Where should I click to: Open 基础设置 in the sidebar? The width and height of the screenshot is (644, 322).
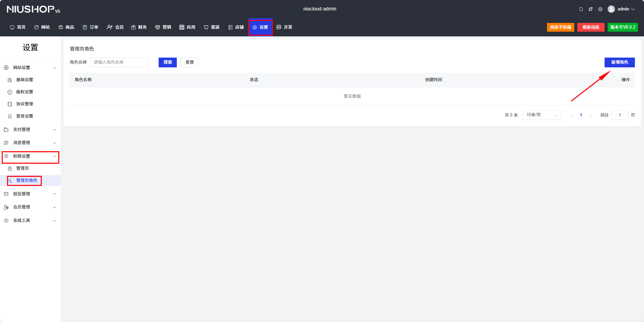[x=24, y=80]
